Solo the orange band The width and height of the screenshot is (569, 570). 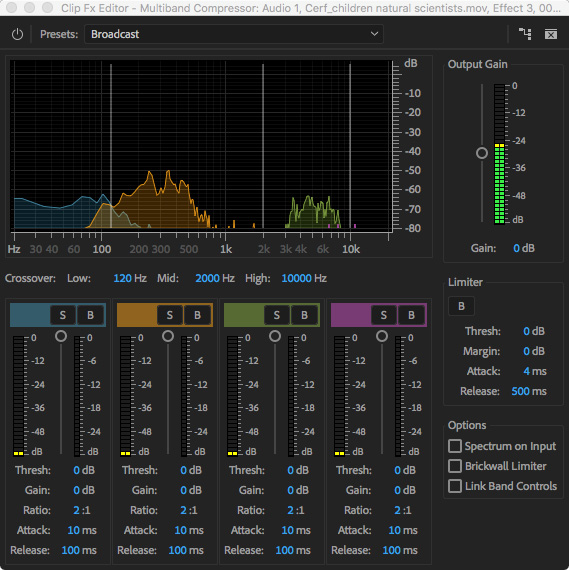click(x=169, y=315)
